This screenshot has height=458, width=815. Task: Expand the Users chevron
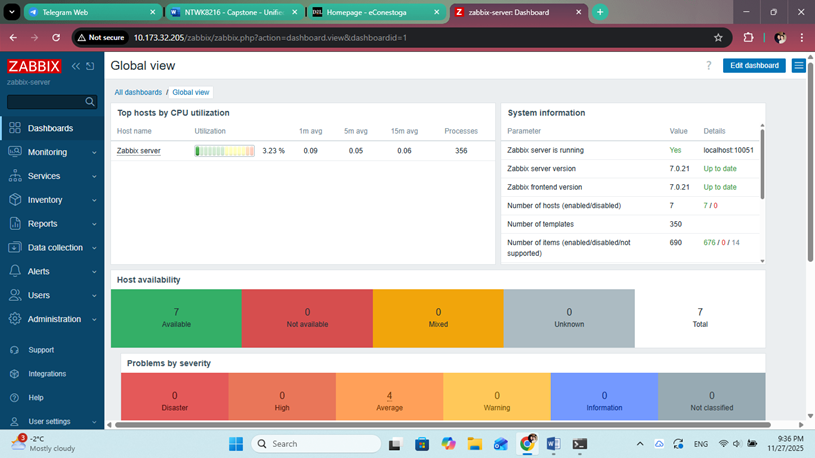point(94,296)
